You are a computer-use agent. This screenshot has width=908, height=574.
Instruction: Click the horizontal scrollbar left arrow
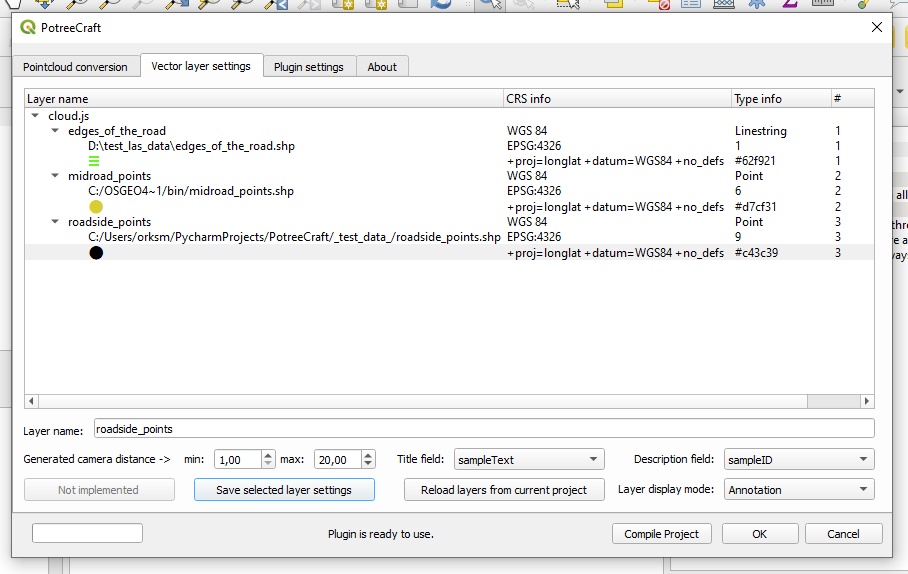click(31, 401)
